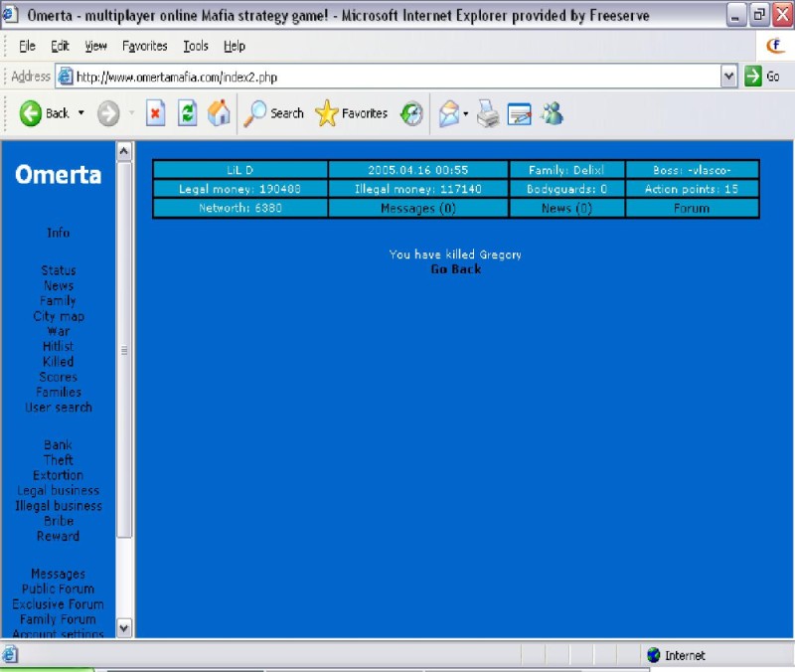Open the News (0) header link
This screenshot has height=672, width=795.
[x=566, y=209]
